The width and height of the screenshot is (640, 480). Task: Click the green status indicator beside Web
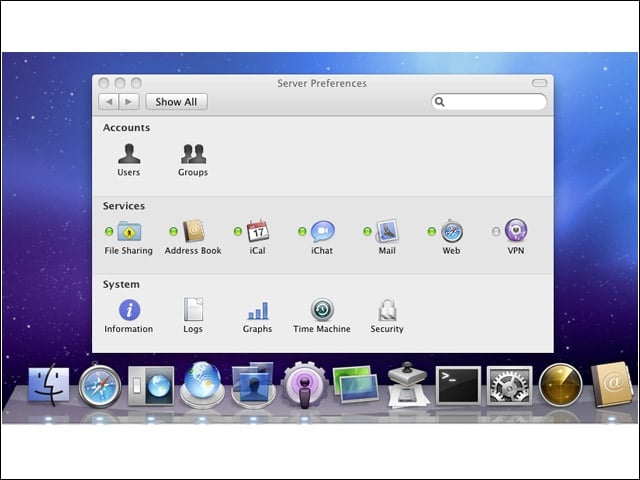coord(431,231)
